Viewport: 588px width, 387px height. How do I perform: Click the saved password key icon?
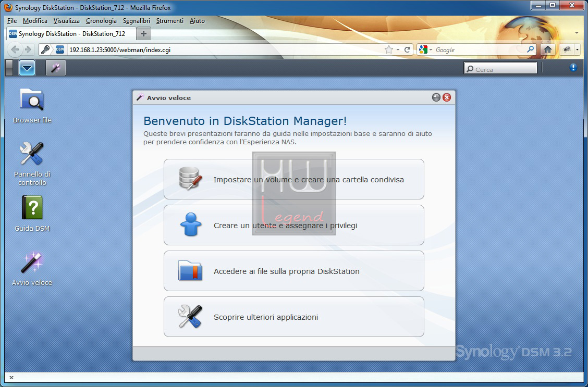[x=45, y=49]
